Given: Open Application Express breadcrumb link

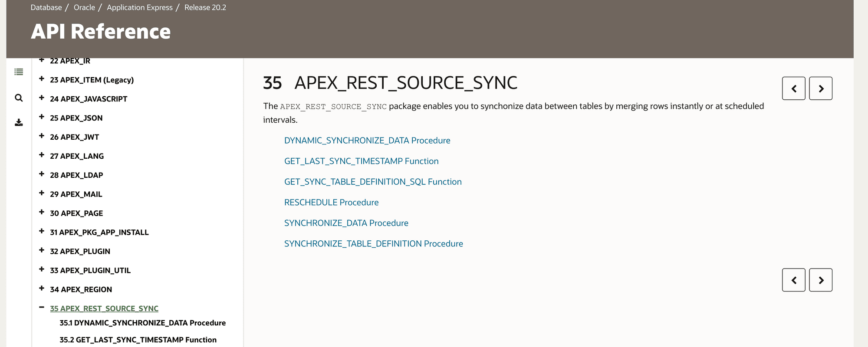Looking at the screenshot, I should pyautogui.click(x=140, y=7).
